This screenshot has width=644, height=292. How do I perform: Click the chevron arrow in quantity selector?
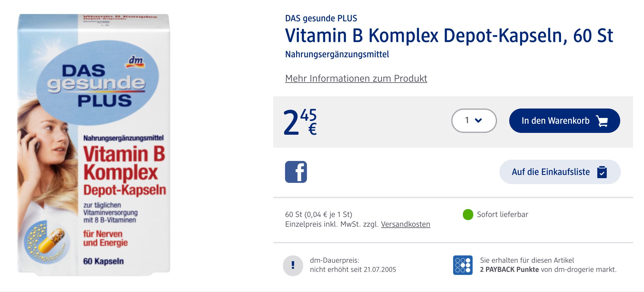(x=478, y=120)
